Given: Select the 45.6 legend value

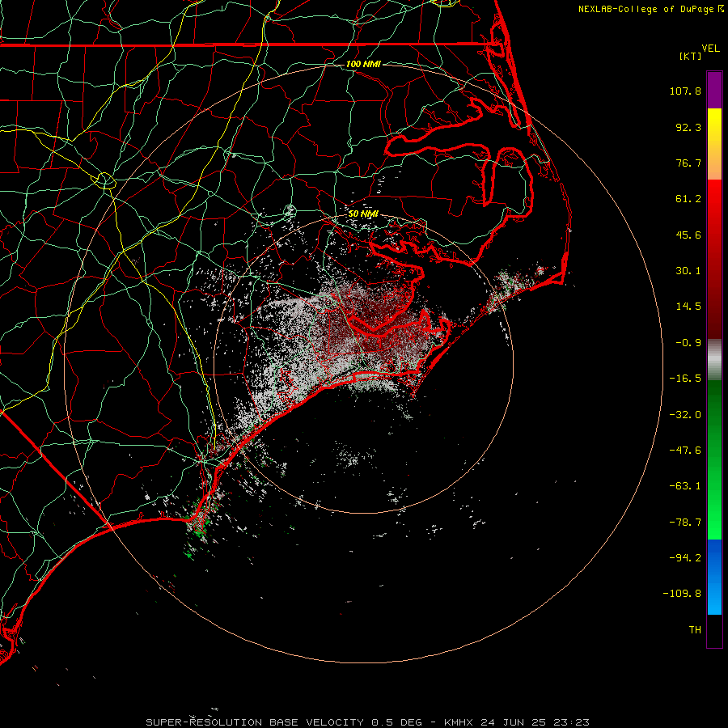Looking at the screenshot, I should [688, 235].
